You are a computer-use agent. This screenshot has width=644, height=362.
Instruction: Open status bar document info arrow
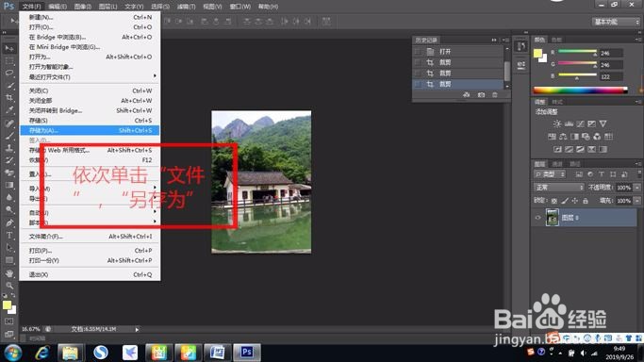[x=137, y=329]
